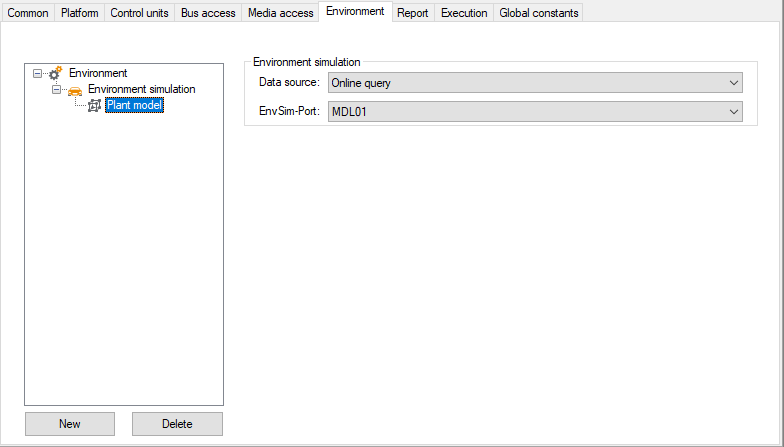784x447 pixels.
Task: Click the orange car Environment simulation icon
Action: pyautogui.click(x=75, y=90)
